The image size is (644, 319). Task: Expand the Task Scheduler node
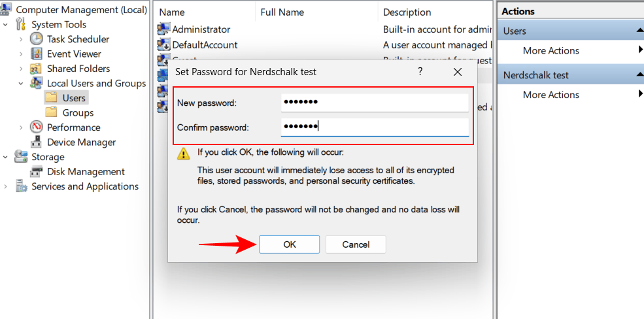(22, 39)
